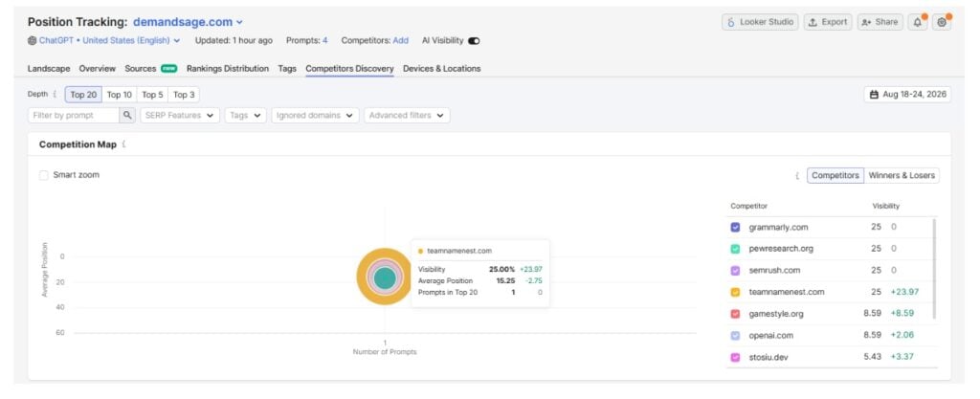This screenshot has width=980, height=399.
Task: Switch to Tags tab
Action: (287, 69)
